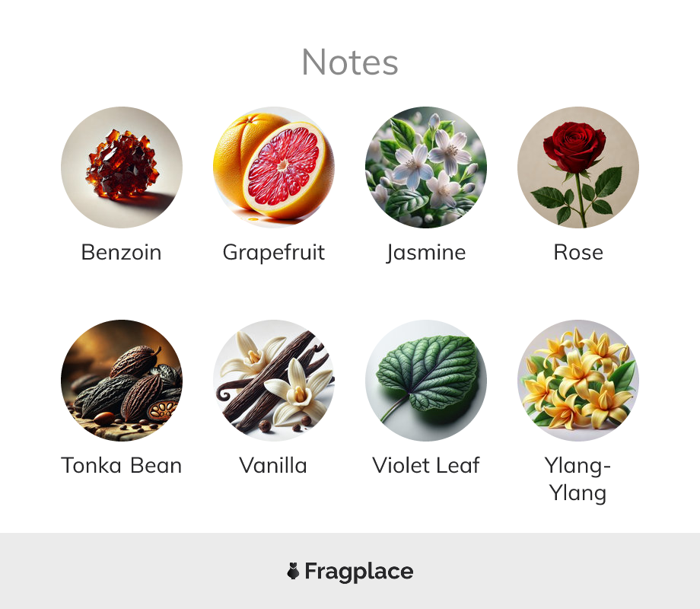This screenshot has height=609, width=700.
Task: Click the Tonka Bean label
Action: point(122,466)
